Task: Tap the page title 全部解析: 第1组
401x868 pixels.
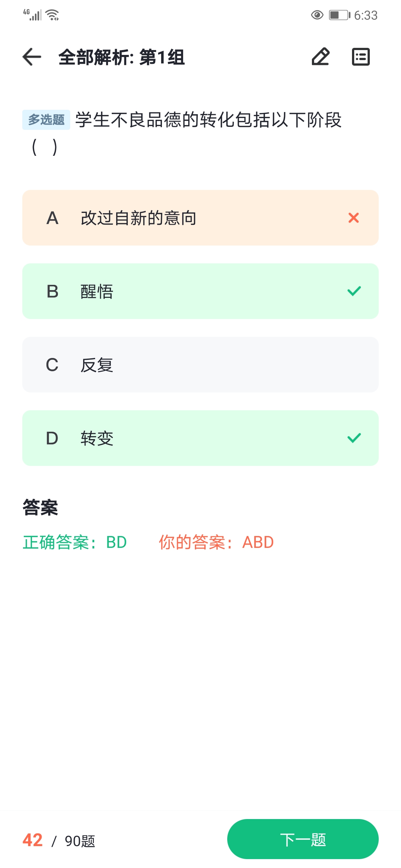Action: [x=121, y=57]
